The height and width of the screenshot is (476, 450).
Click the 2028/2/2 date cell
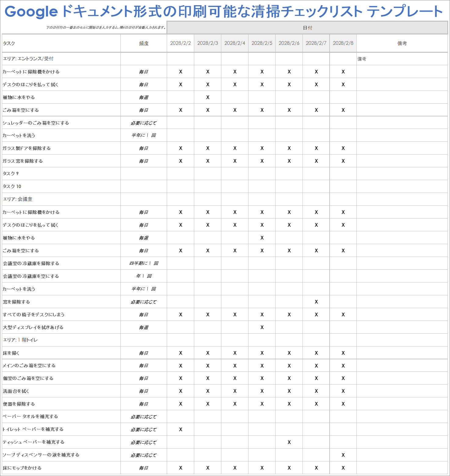(180, 43)
